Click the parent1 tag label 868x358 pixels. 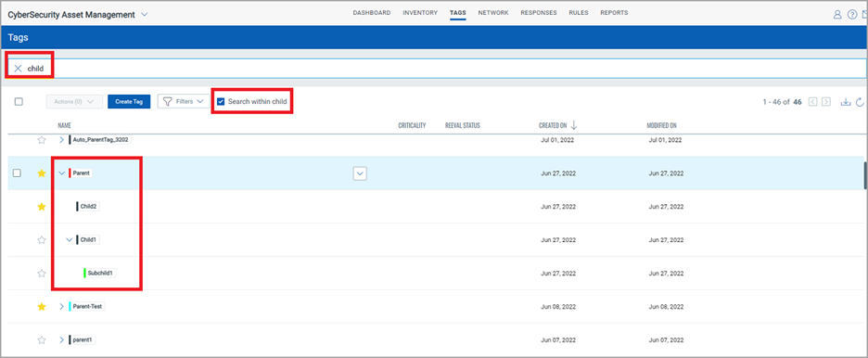point(82,339)
